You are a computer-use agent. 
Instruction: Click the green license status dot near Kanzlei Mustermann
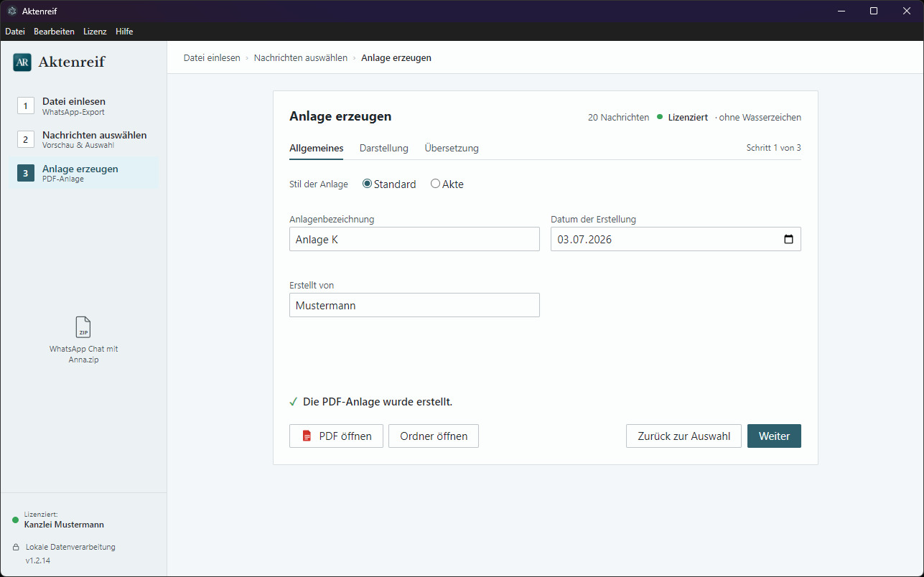16,520
